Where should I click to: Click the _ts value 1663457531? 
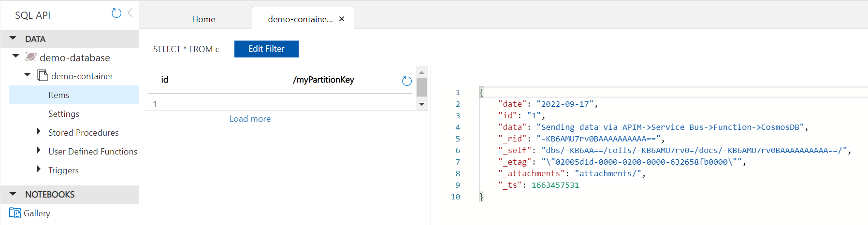(x=555, y=185)
